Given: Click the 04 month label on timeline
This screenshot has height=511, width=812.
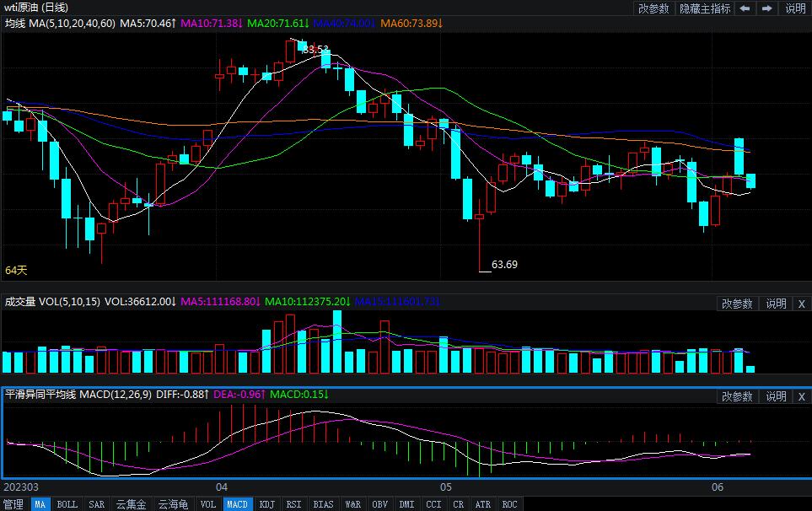Looking at the screenshot, I should point(223,487).
